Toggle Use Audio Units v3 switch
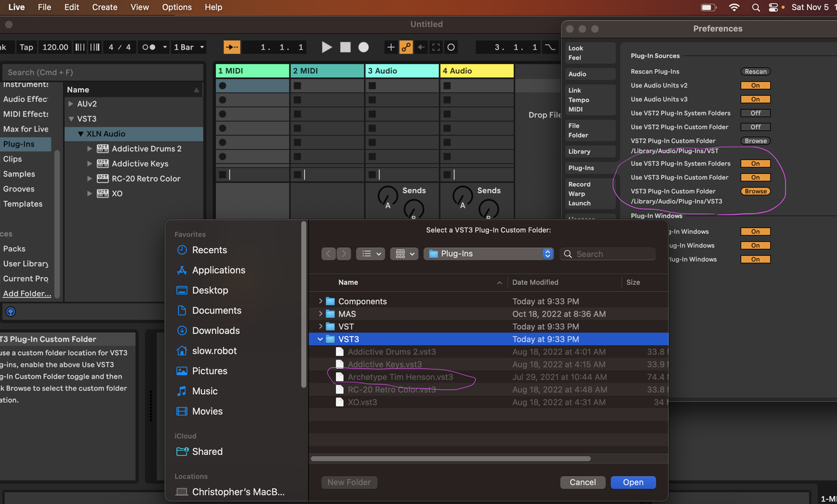The width and height of the screenshot is (837, 504). click(x=755, y=99)
